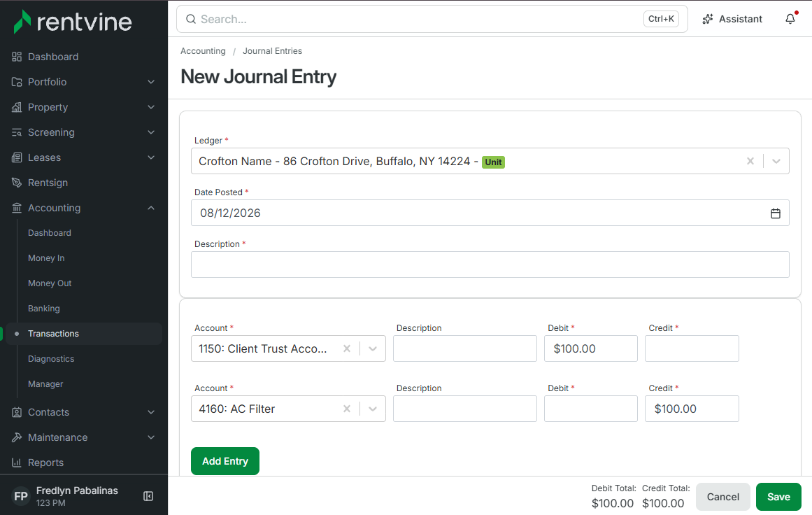The image size is (812, 515).
Task: Click the Contacts icon in sidebar
Action: pyautogui.click(x=17, y=412)
